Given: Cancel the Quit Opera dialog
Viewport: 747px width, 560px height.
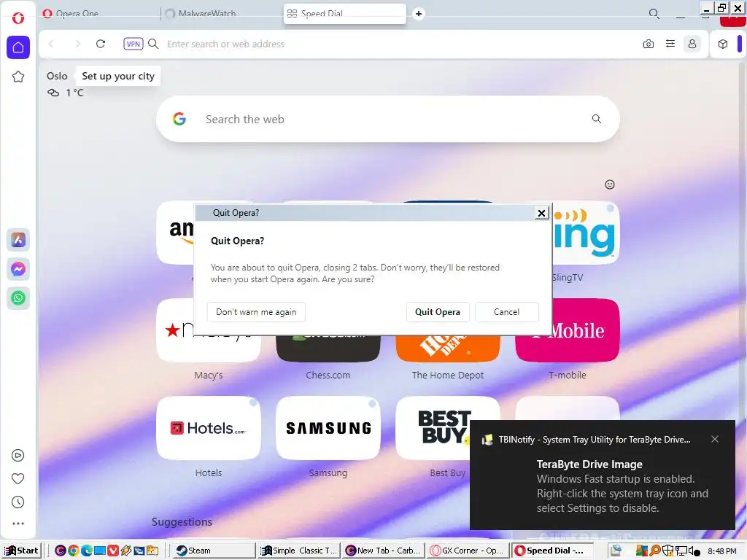Looking at the screenshot, I should pyautogui.click(x=507, y=312).
